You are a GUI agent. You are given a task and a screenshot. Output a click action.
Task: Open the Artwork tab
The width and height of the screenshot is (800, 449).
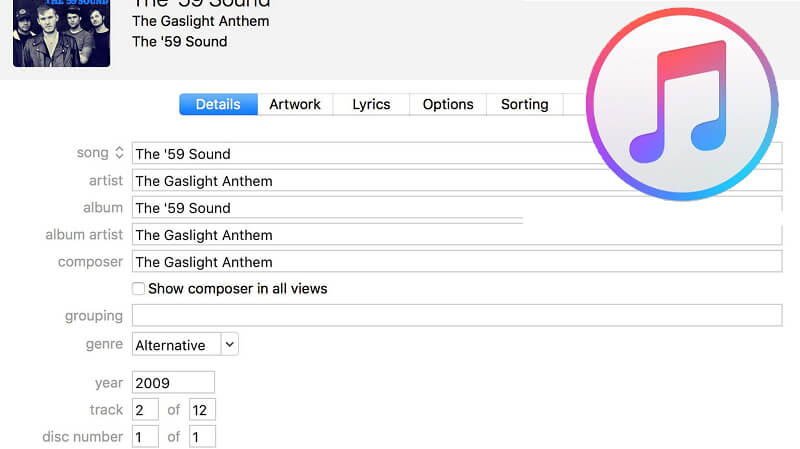point(295,105)
